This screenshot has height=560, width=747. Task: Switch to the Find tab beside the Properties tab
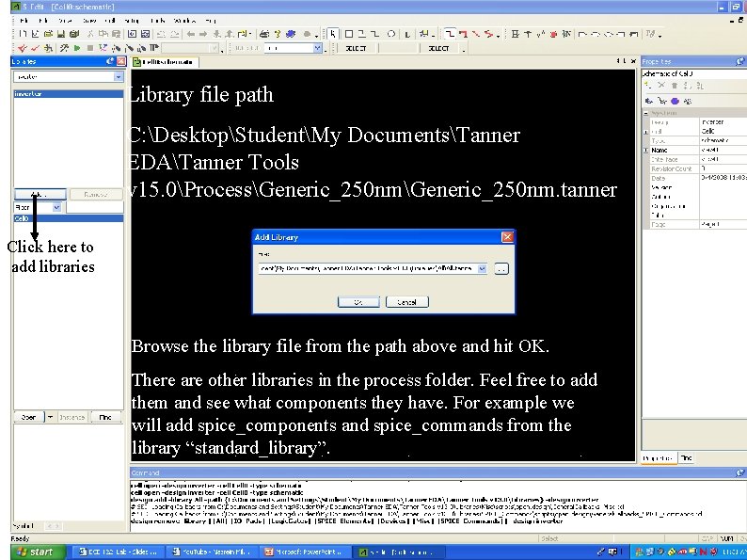[687, 458]
